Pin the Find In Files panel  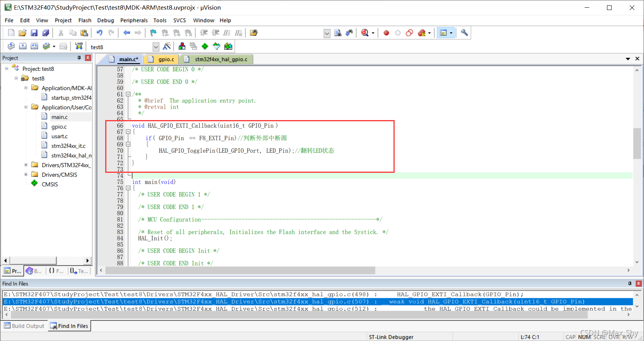[630, 284]
